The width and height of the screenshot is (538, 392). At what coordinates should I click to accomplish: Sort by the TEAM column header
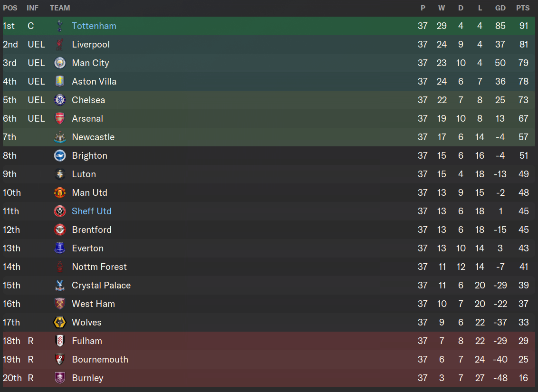coord(60,8)
